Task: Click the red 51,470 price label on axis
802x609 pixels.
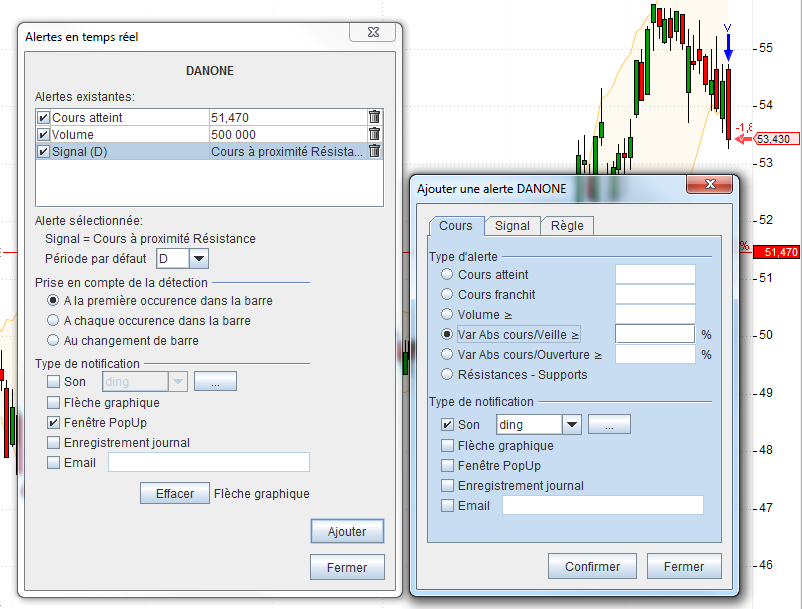Action: 777,252
